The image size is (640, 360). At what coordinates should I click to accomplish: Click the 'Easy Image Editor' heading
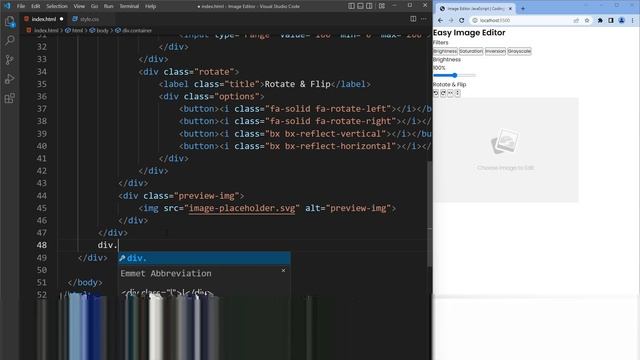469,33
